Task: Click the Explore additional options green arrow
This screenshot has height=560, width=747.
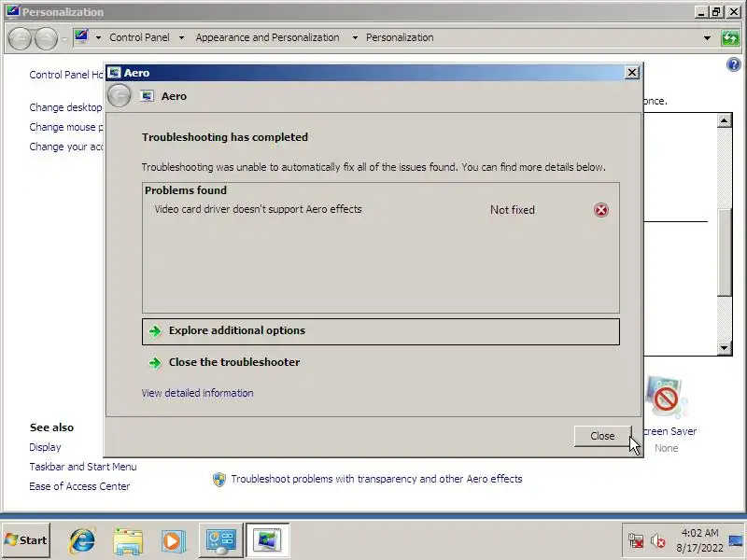Action: (155, 331)
